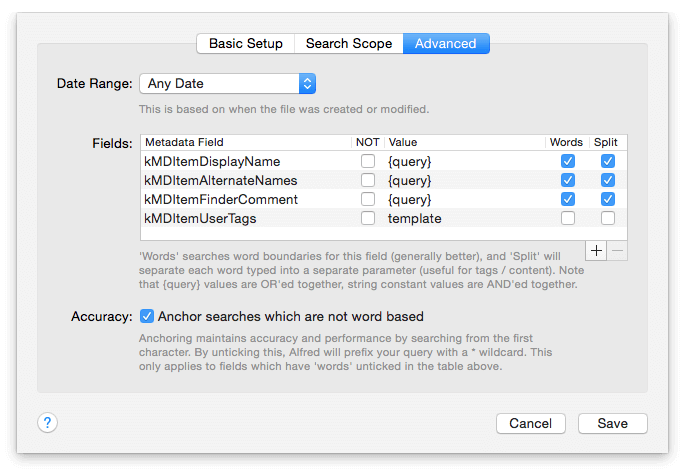Enable Words for kMDItemUserTags row
The width and height of the screenshot is (685, 474).
(x=568, y=218)
